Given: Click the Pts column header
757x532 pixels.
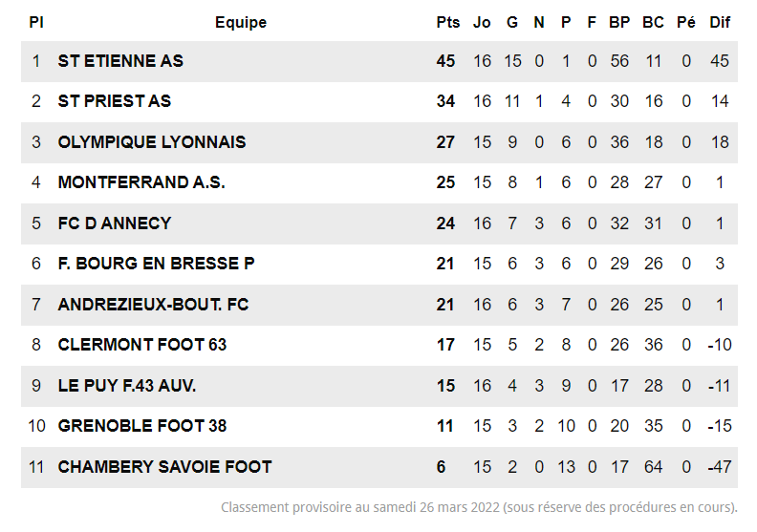Looking at the screenshot, I should click(x=447, y=22).
